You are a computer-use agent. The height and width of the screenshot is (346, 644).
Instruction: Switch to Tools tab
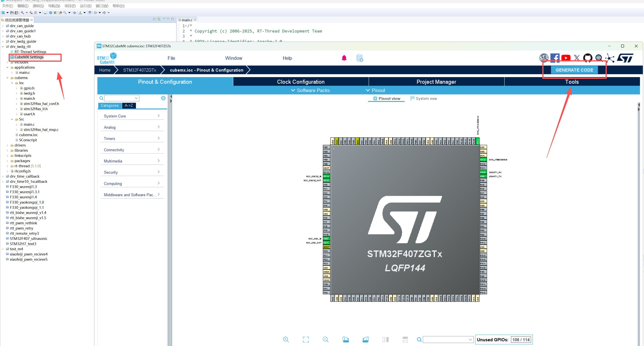click(x=572, y=82)
